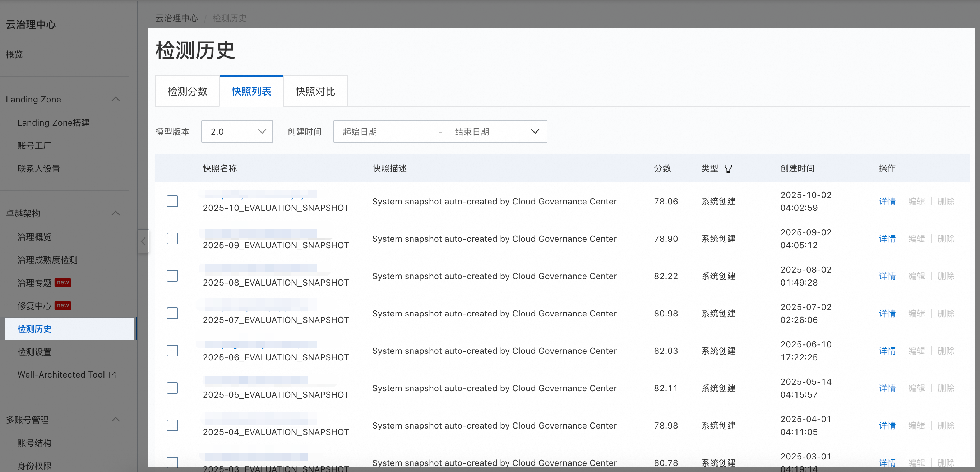Check the 2025-08 evaluation snapshot row

tap(172, 276)
